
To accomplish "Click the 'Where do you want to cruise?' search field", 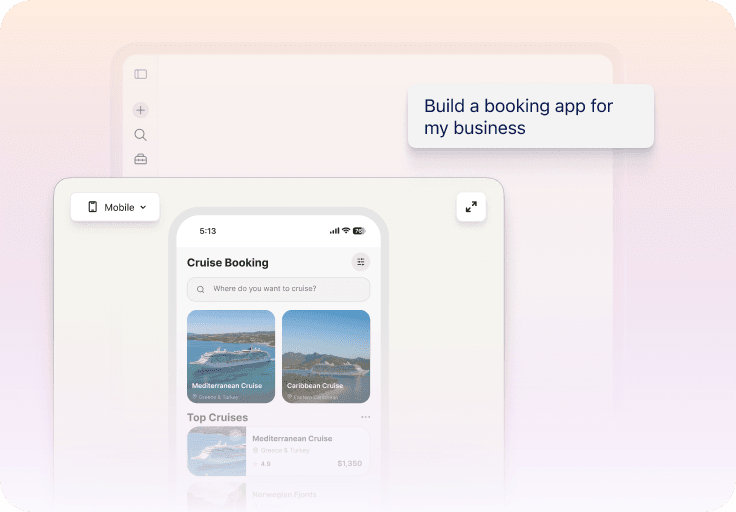I will click(278, 289).
